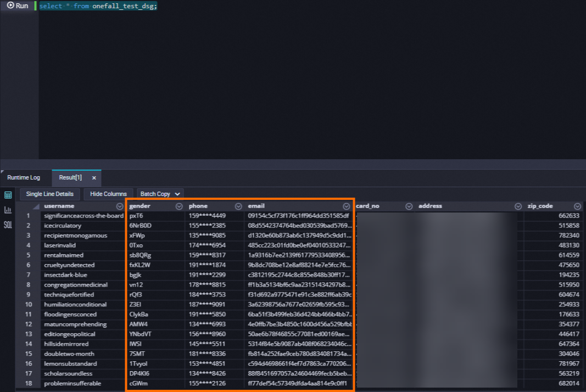Click email cell starting with d1320e60b873
Viewport: 586px width, 392px height.
[x=299, y=236]
